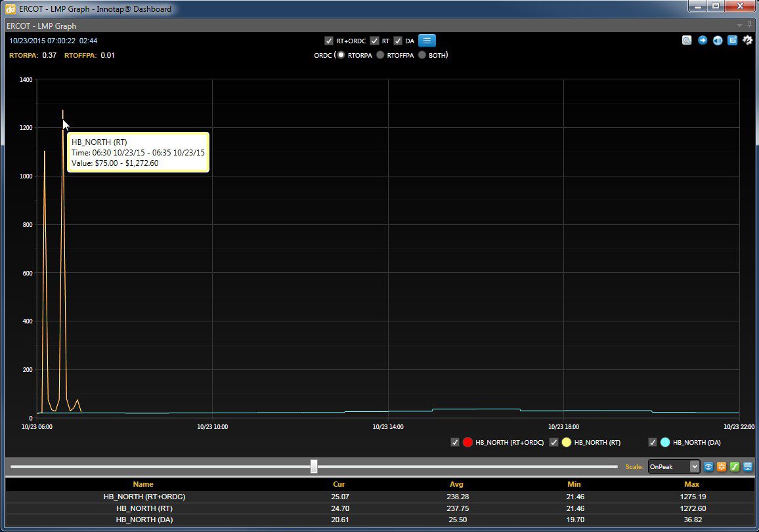Click the blue panel layout icon at bottom right
The image size is (759, 532).
[x=747, y=466]
